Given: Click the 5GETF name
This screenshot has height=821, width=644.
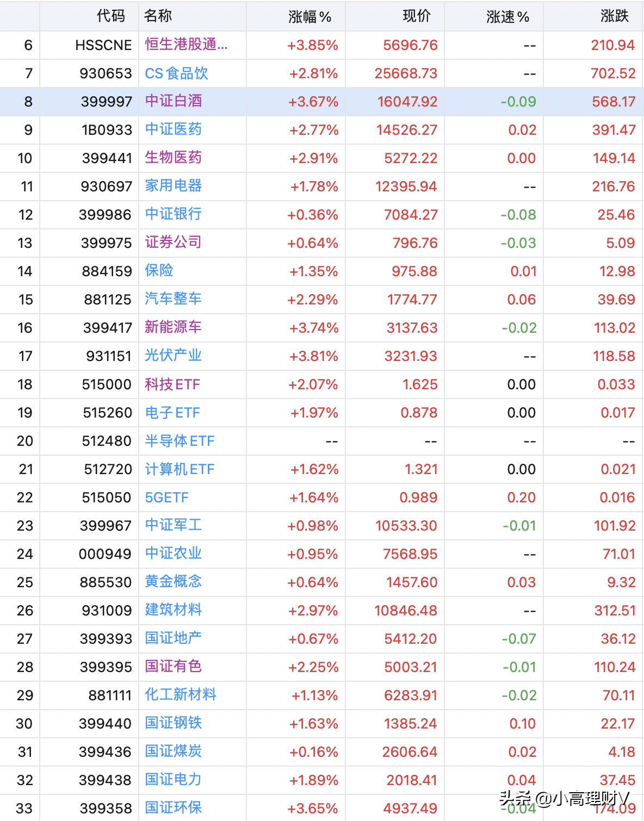Looking at the screenshot, I should (167, 497).
